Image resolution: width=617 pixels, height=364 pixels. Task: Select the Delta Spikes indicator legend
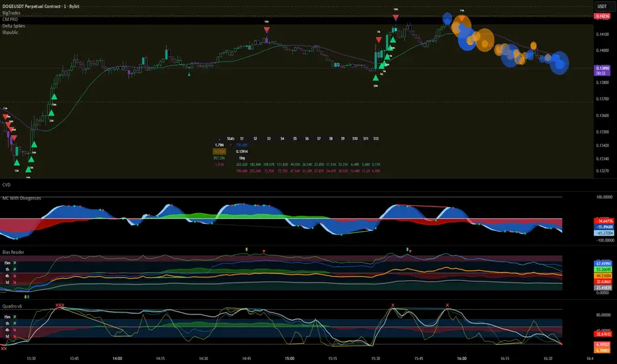click(13, 26)
